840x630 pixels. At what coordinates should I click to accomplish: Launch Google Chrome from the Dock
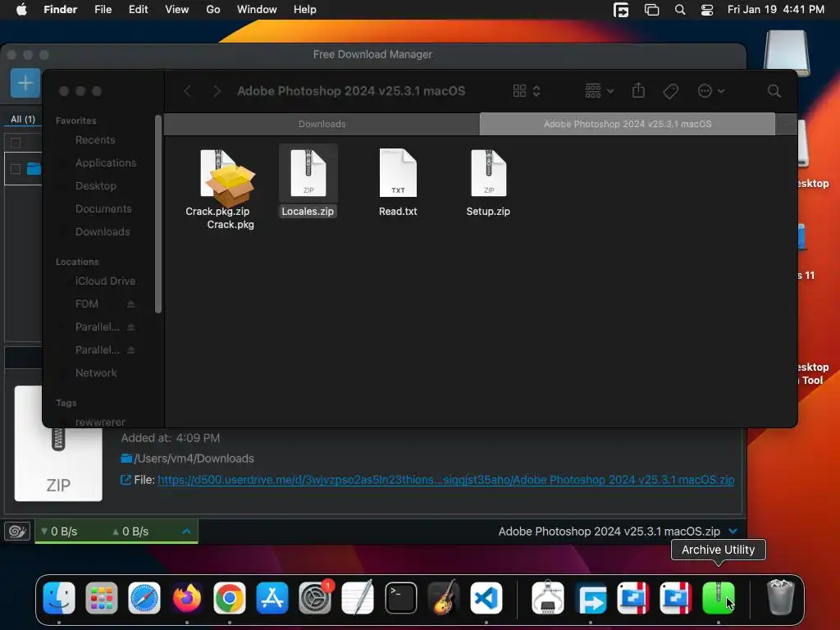point(230,598)
